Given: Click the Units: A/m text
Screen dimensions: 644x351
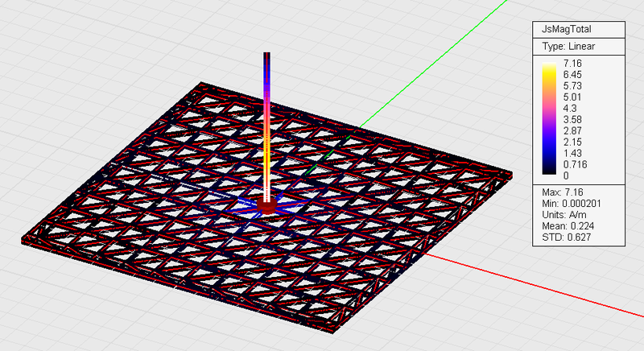Looking at the screenshot, I should [x=564, y=215].
